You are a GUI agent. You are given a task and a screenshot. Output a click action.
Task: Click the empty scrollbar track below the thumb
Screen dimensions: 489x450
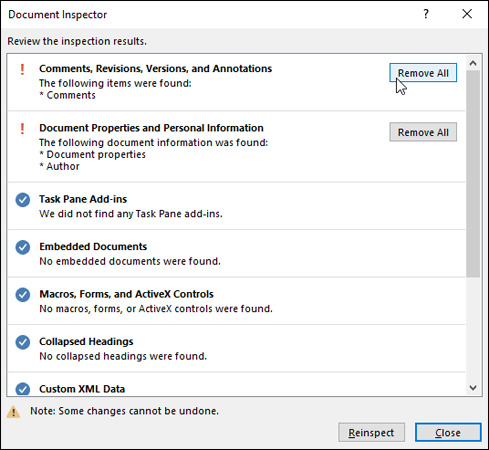pyautogui.click(x=473, y=329)
